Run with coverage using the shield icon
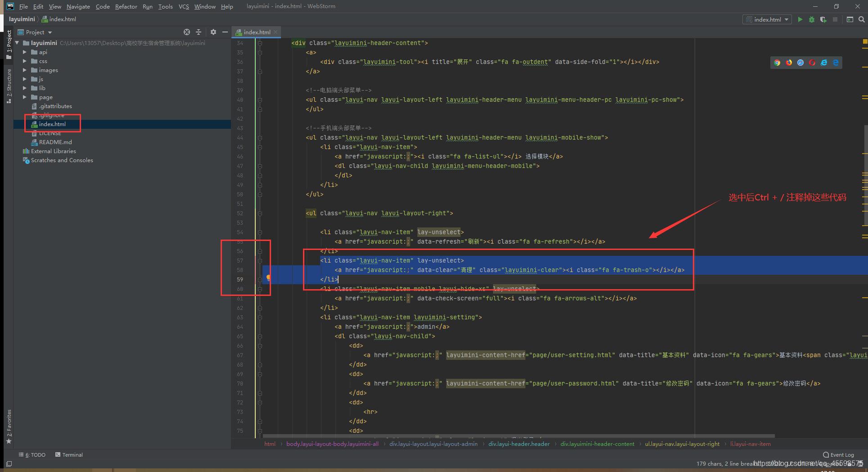Image resolution: width=868 pixels, height=472 pixels. click(x=823, y=19)
